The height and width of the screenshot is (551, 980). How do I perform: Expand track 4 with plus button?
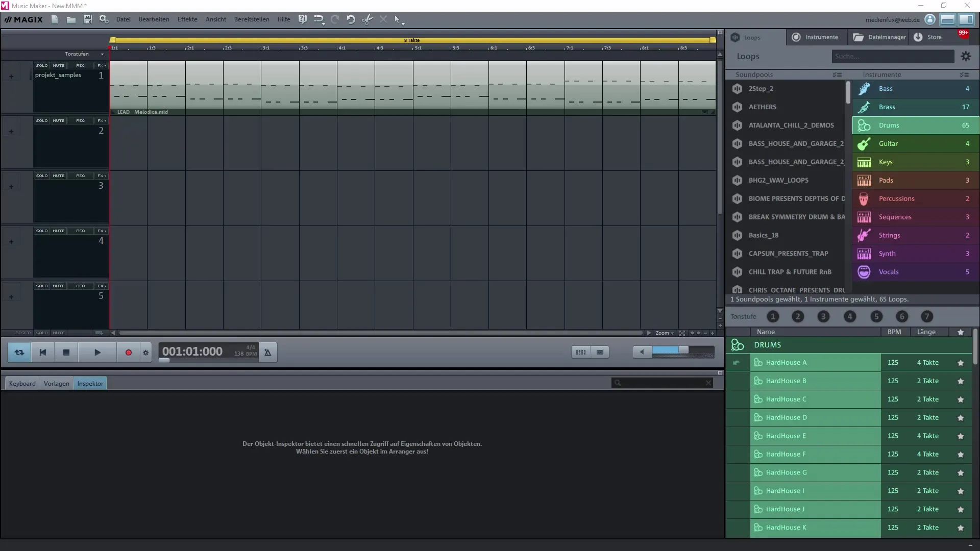[x=11, y=242]
